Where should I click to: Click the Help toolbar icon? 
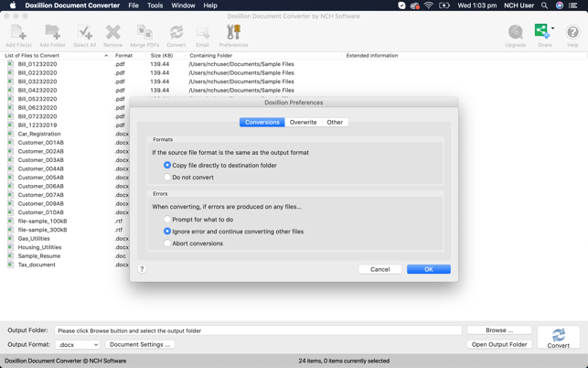pos(572,33)
